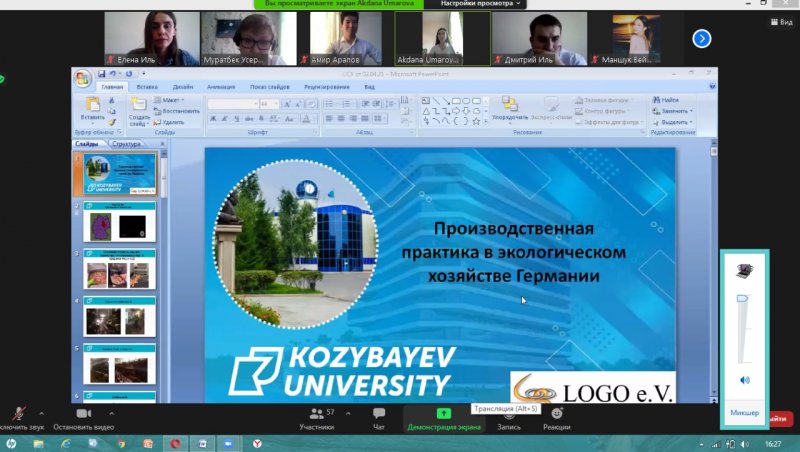Apply Italic (К) formatting
This screenshot has height=452, width=800.
[225, 119]
